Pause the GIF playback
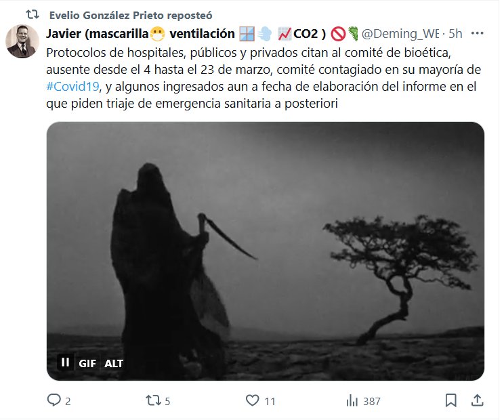 coord(65,362)
